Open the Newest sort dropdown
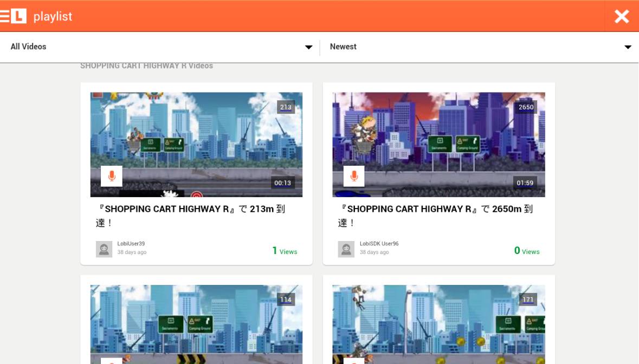The height and width of the screenshot is (364, 639). click(x=481, y=47)
